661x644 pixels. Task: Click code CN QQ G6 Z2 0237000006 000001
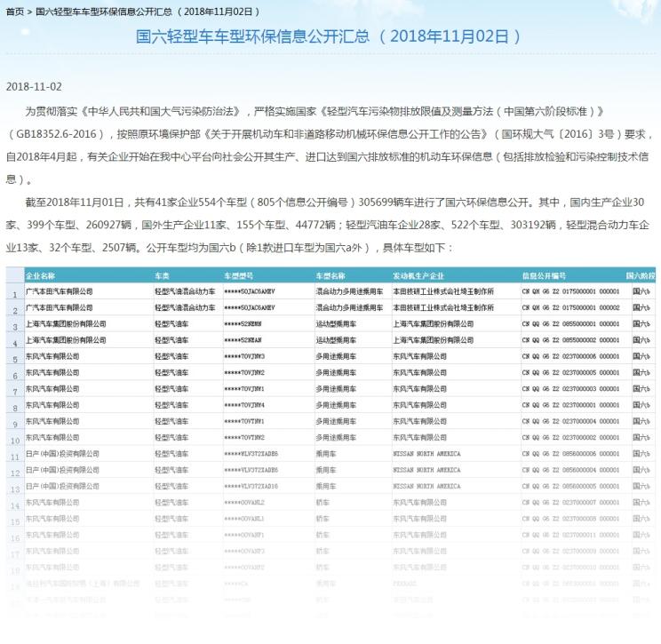(570, 356)
